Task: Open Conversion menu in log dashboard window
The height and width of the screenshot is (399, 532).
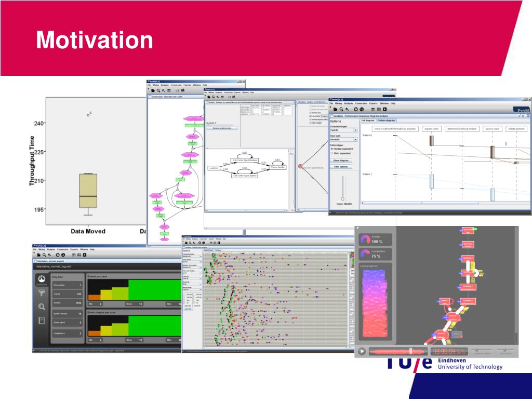Action: point(63,249)
